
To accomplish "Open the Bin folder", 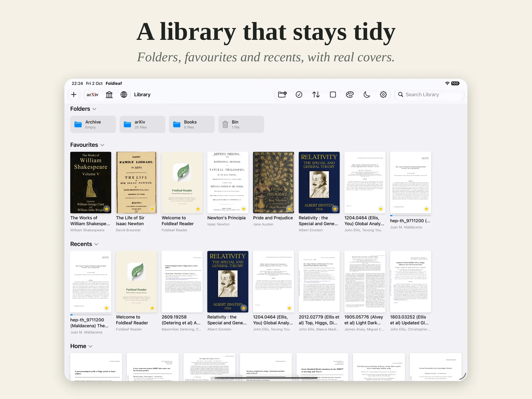I will (x=241, y=124).
